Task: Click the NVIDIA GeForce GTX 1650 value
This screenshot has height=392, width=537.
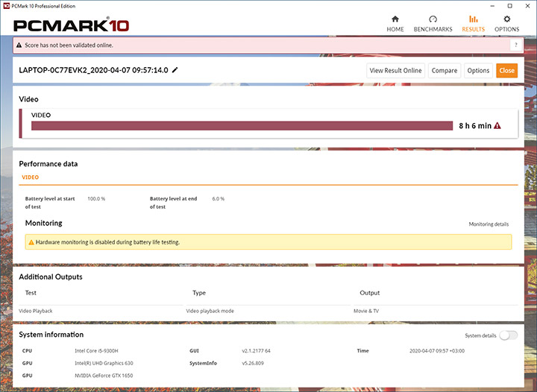Action: pyautogui.click(x=104, y=376)
